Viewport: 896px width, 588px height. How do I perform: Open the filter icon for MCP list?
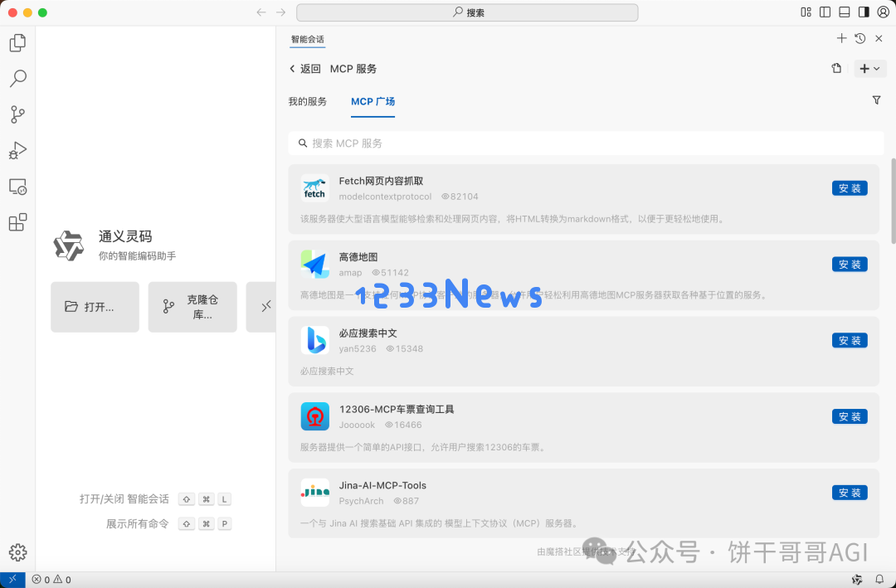[x=876, y=100]
